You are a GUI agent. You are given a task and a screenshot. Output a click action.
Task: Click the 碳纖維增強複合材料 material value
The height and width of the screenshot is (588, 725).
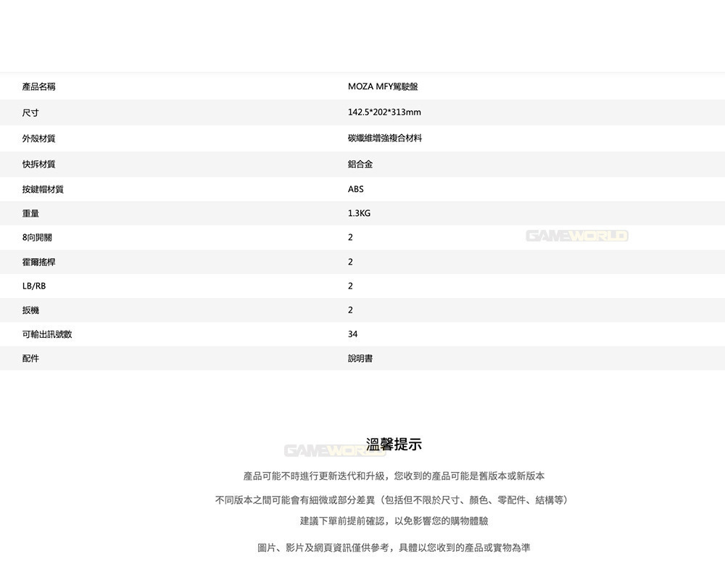385,138
